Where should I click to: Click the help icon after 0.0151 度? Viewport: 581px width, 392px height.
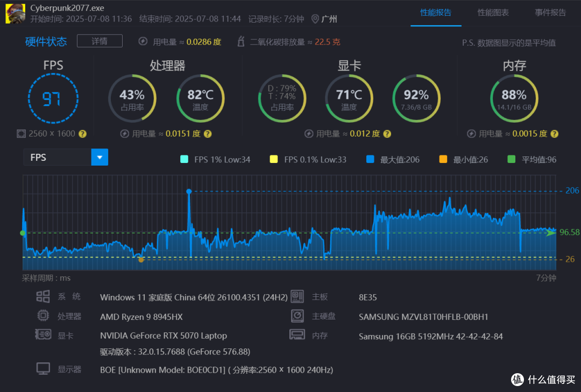(x=208, y=134)
